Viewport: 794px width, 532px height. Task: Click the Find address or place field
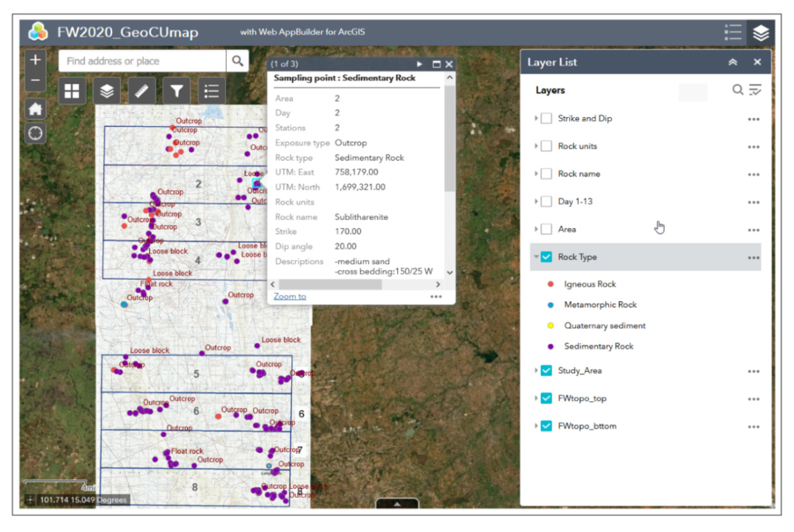point(142,61)
